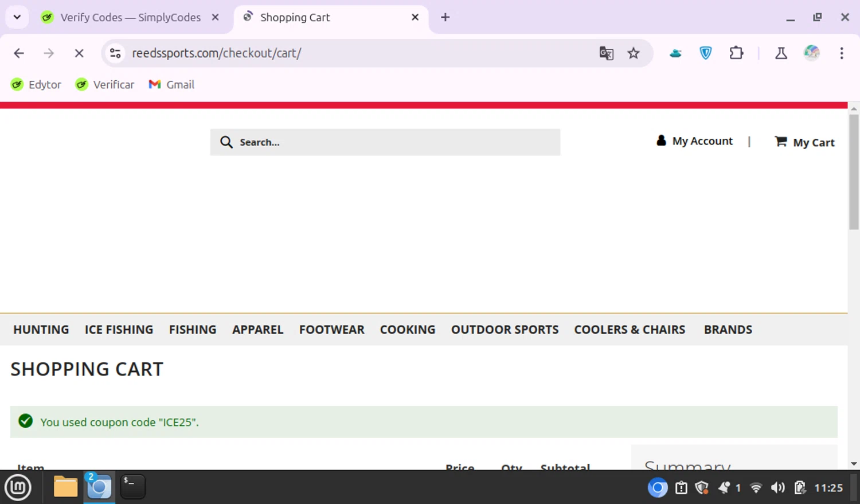Click the browser back arrow
This screenshot has width=860, height=504.
point(19,53)
